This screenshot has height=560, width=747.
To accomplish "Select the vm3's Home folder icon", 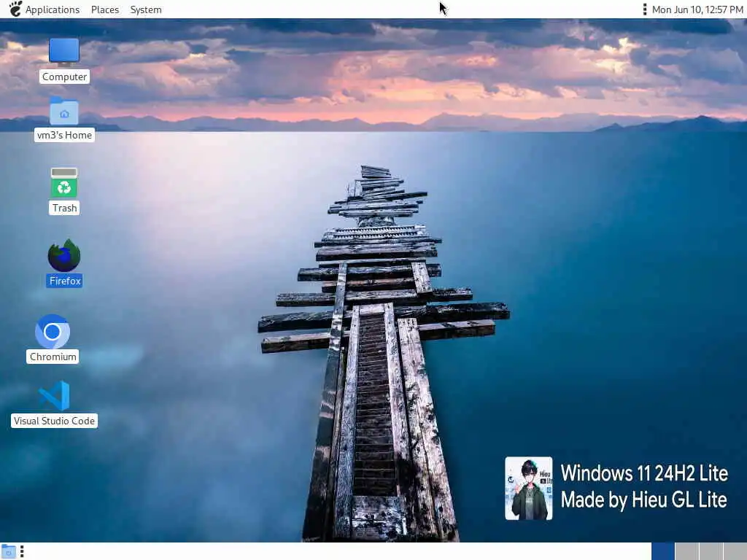I will [64, 111].
